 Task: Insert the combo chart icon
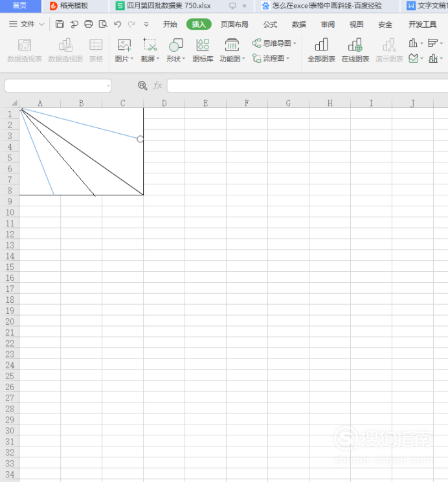(x=433, y=58)
